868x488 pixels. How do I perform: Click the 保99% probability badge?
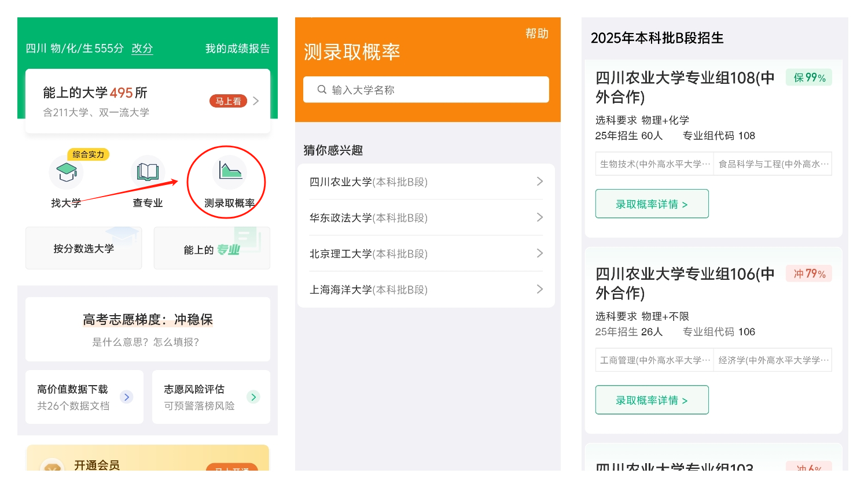pos(808,77)
